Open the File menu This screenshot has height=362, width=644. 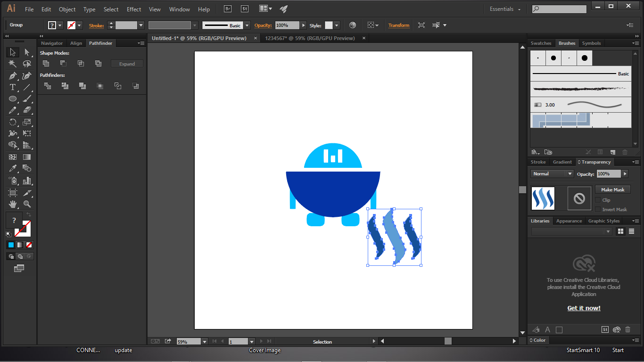coord(29,9)
